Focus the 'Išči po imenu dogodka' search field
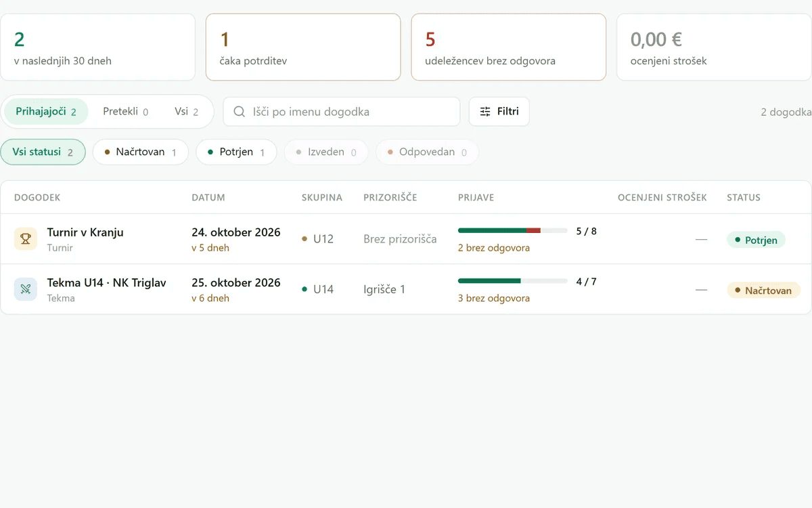This screenshot has width=812, height=508. [342, 112]
